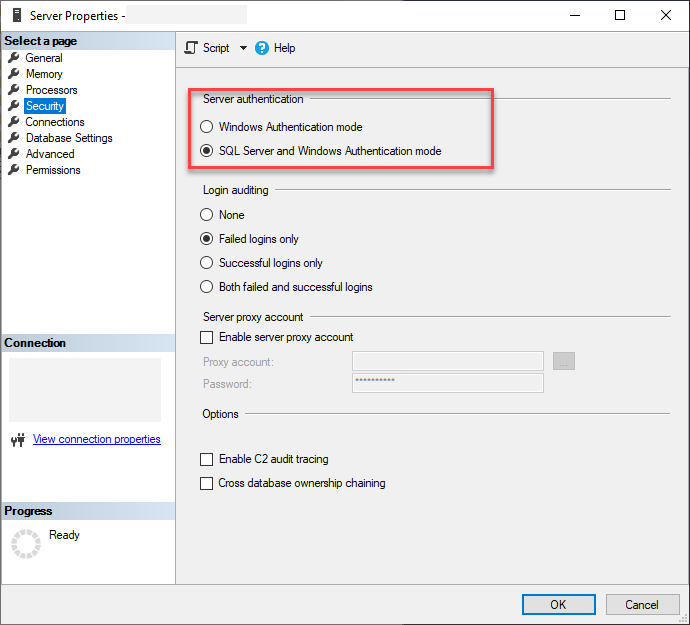Open the Connections page
The height and width of the screenshot is (625, 690).
pos(55,121)
